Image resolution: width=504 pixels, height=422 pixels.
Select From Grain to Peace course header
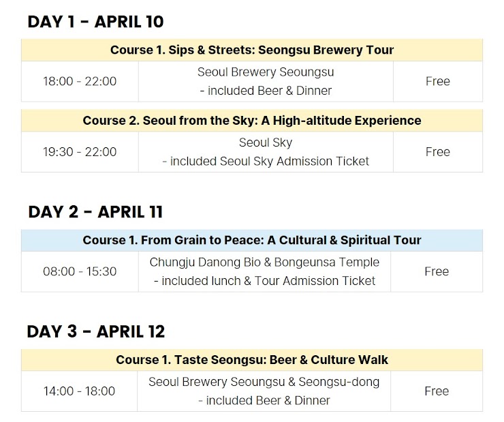point(252,240)
